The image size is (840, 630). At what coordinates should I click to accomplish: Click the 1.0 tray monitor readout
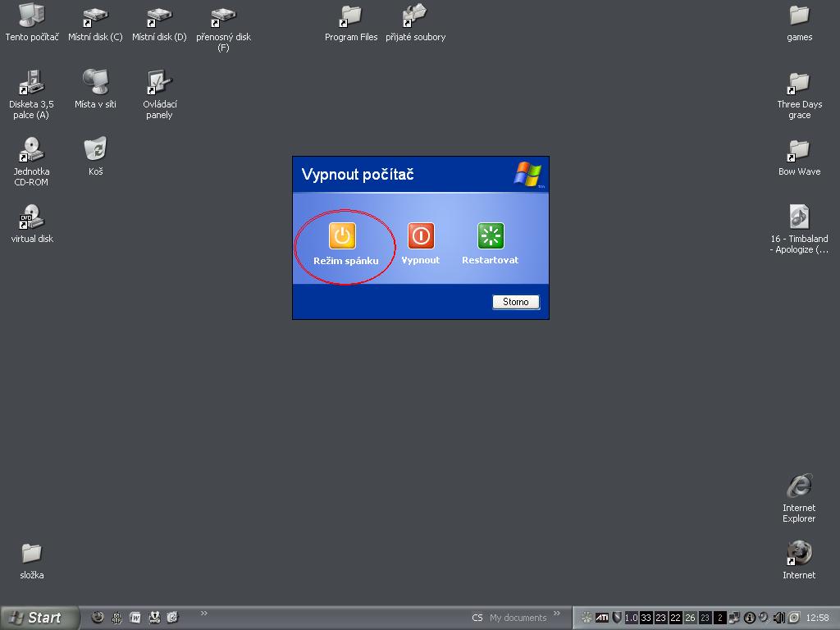tap(631, 618)
